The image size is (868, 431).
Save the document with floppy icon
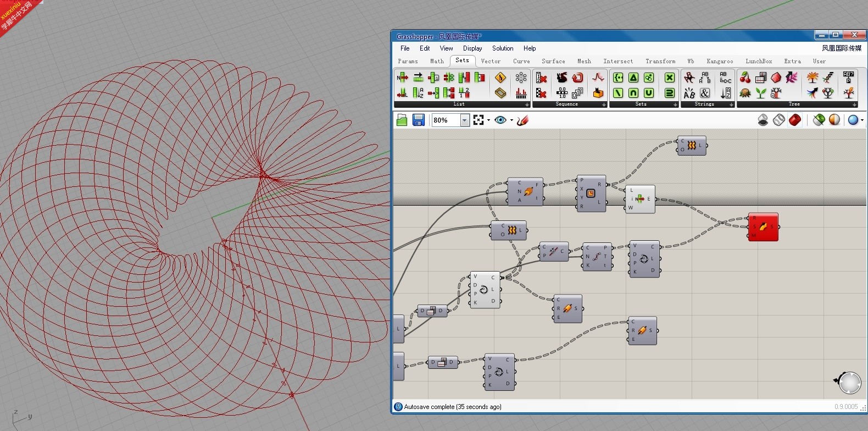419,120
